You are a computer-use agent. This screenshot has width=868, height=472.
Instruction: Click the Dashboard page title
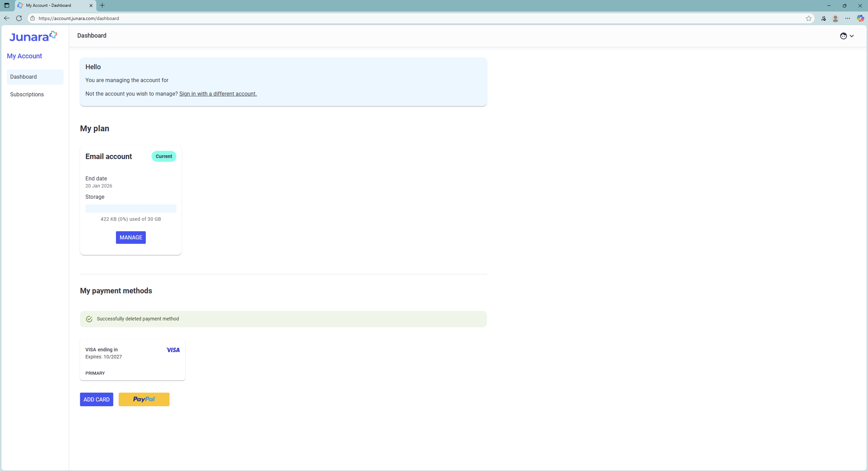pos(92,35)
